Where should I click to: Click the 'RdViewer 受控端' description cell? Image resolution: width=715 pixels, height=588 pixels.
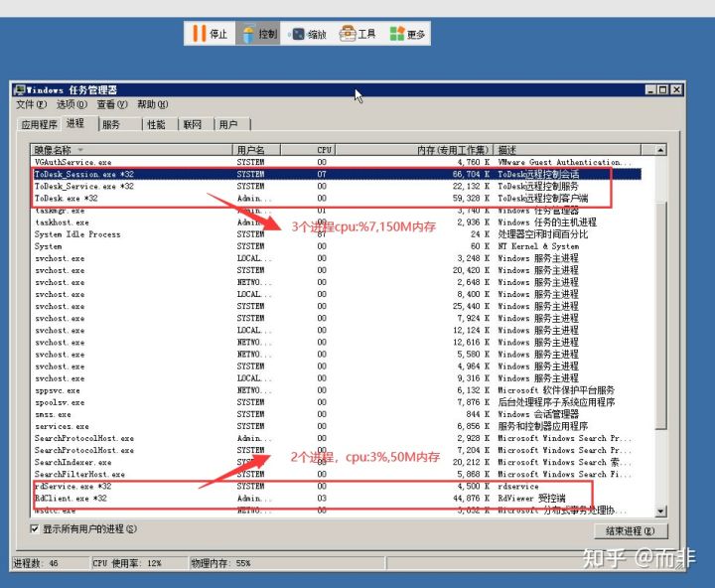click(x=531, y=499)
